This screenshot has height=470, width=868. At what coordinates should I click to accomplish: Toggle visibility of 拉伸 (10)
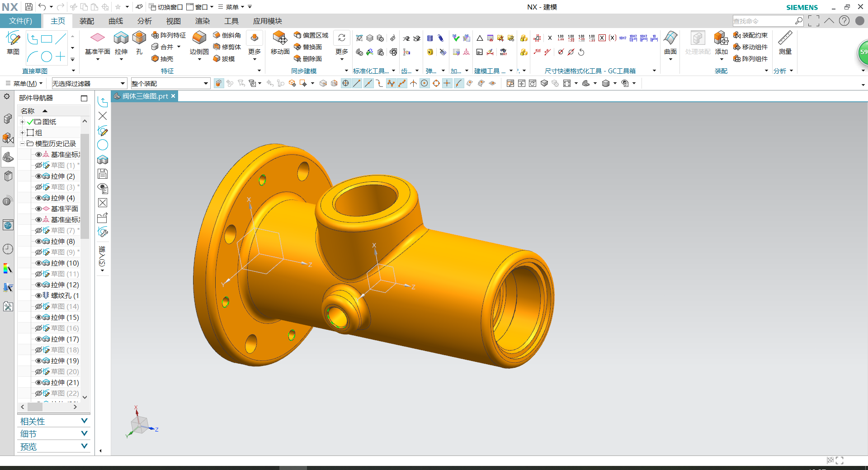pos(38,263)
